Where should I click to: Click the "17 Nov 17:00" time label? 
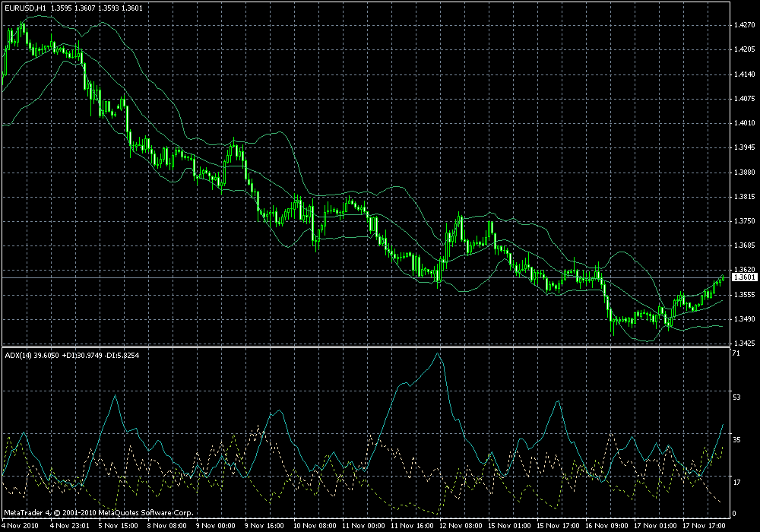click(704, 526)
